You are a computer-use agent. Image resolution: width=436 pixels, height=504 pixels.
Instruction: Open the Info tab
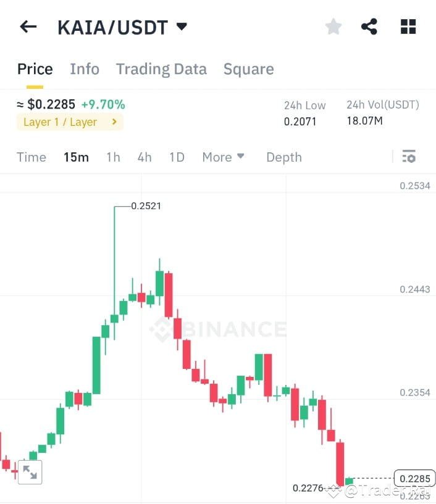(84, 68)
